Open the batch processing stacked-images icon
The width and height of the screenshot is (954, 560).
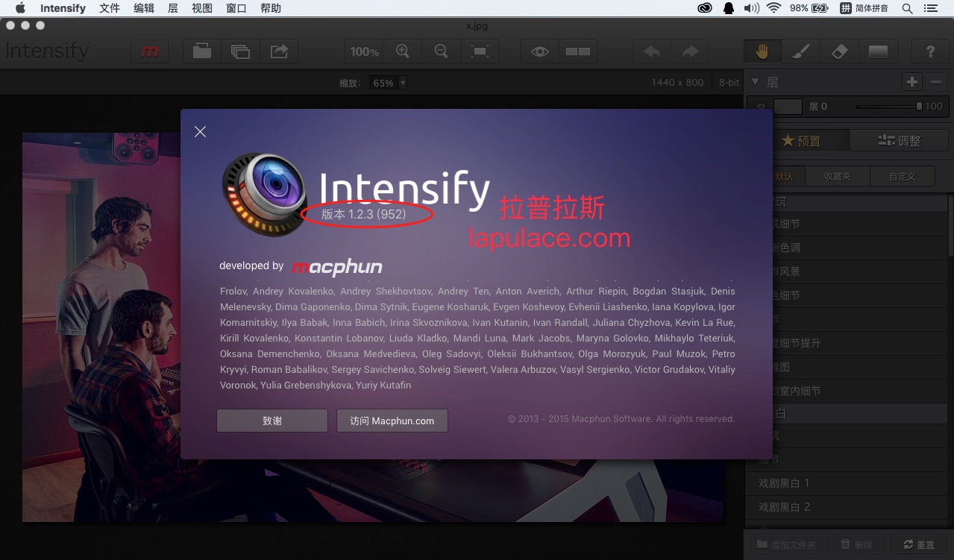[x=240, y=51]
